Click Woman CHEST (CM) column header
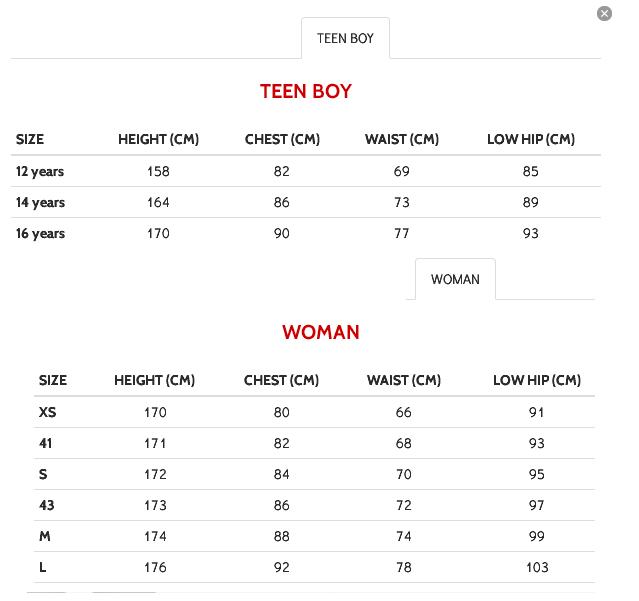 tap(281, 381)
